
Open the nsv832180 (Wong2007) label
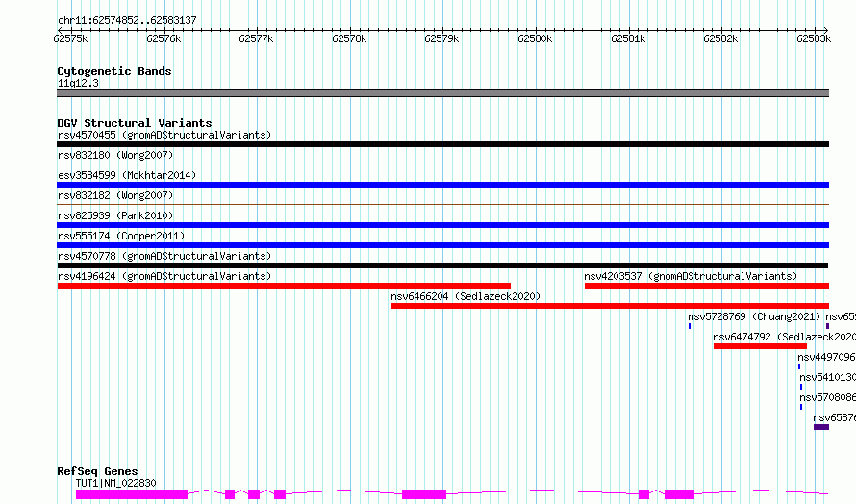115,155
